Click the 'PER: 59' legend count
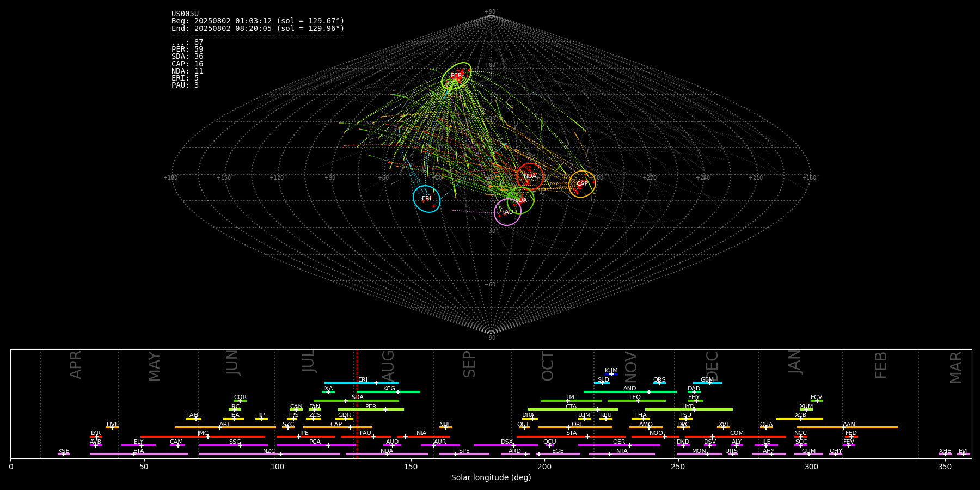The height and width of the screenshot is (490, 980). (x=187, y=50)
